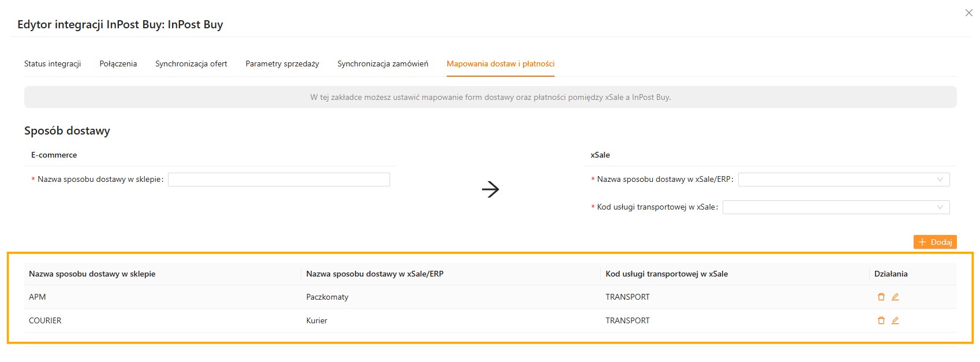
Task: Click the Kurier table cell
Action: (317, 320)
